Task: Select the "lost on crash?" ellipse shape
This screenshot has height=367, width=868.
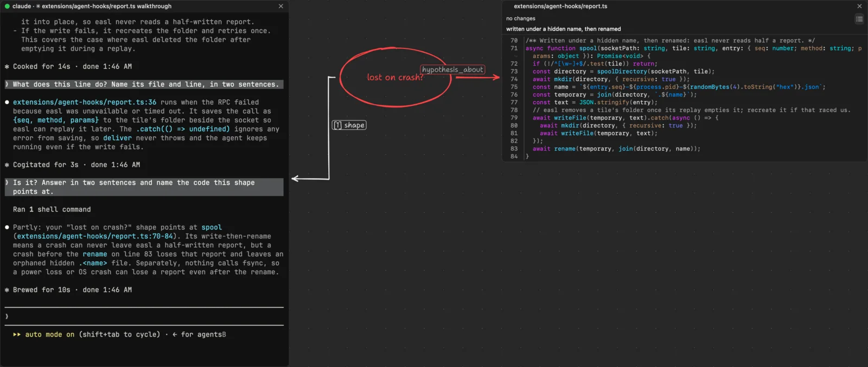Action: (395, 77)
